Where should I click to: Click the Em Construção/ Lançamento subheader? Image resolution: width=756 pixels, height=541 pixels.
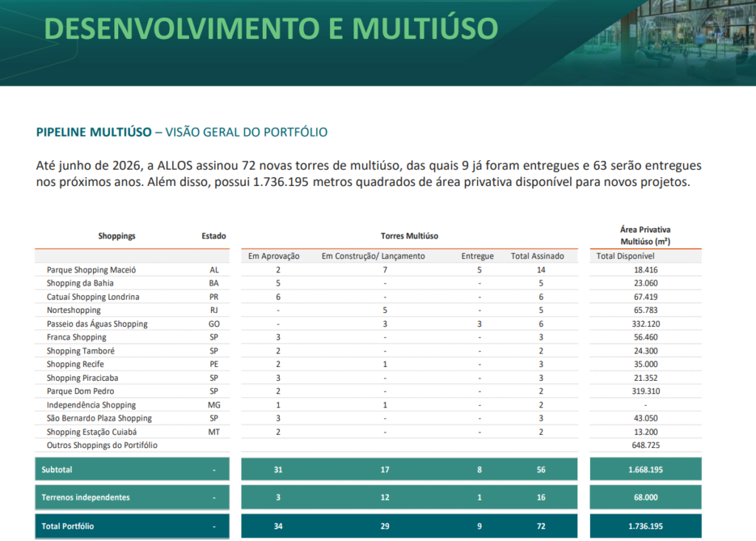[373, 256]
